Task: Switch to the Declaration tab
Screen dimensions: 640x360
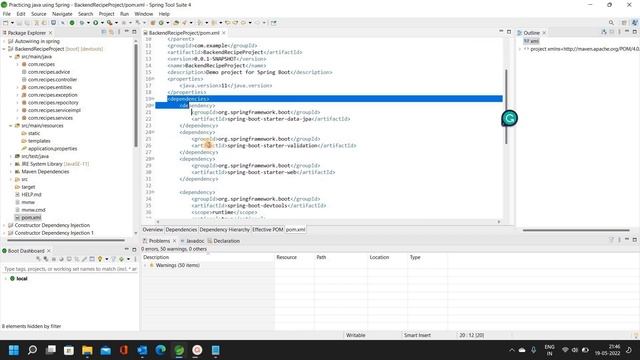Action: click(227, 241)
